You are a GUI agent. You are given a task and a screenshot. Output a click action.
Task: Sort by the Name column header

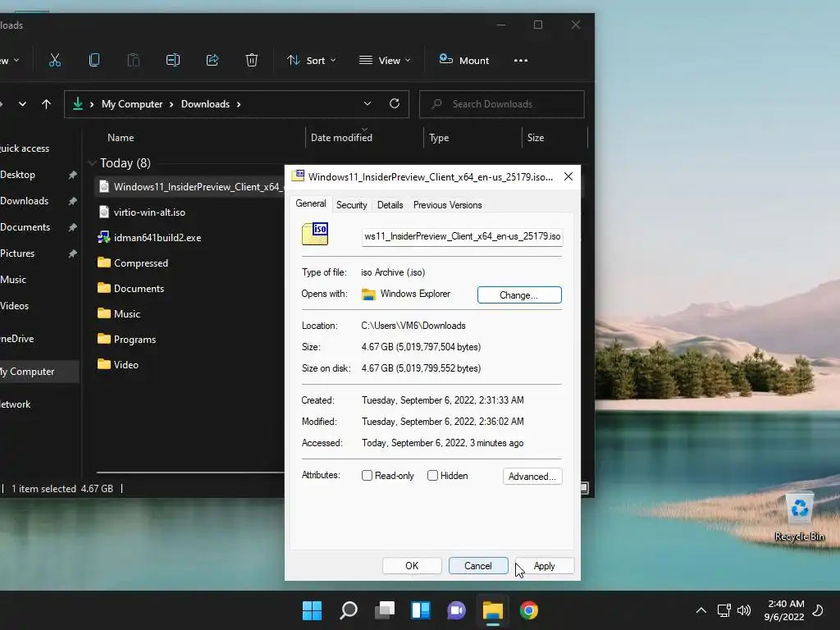pos(121,138)
